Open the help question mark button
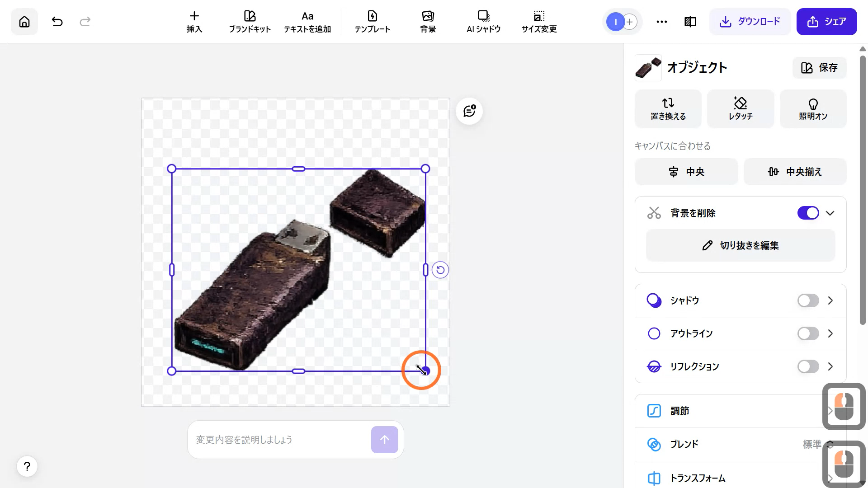 click(27, 466)
